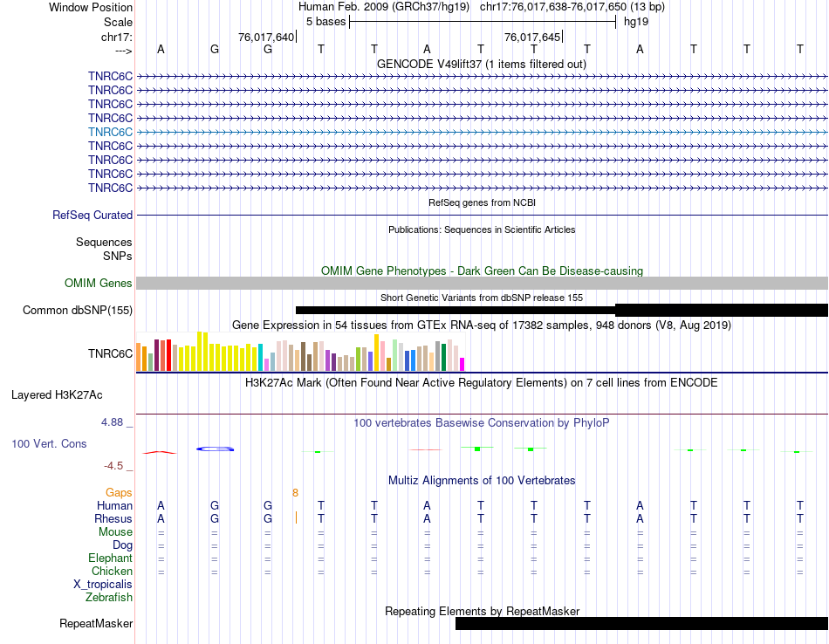Open the OMIM Gene Phenotypes track title
829x644 pixels.
coord(482,271)
